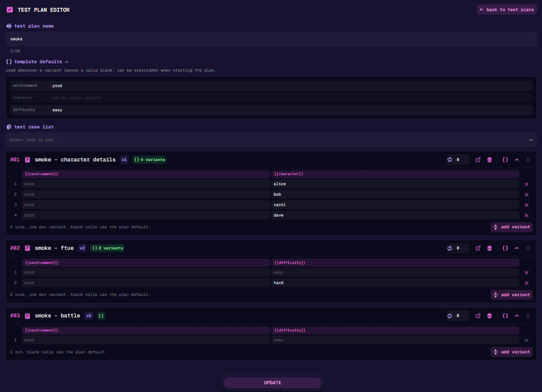Click 'smoke - battle' test title
Screen dimensions: 542x392
coord(58,316)
